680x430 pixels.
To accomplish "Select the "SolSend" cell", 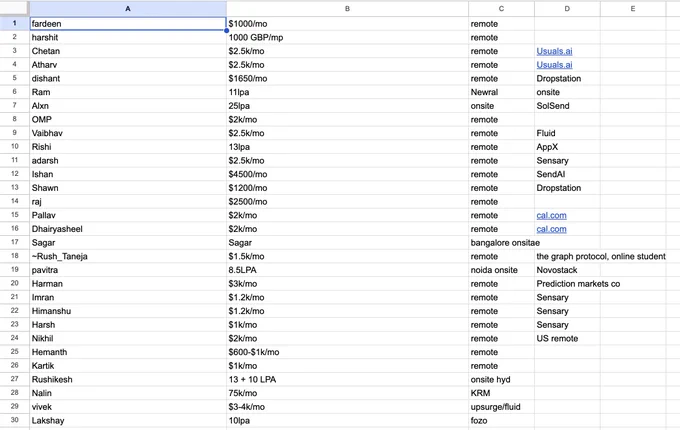I will point(567,106).
